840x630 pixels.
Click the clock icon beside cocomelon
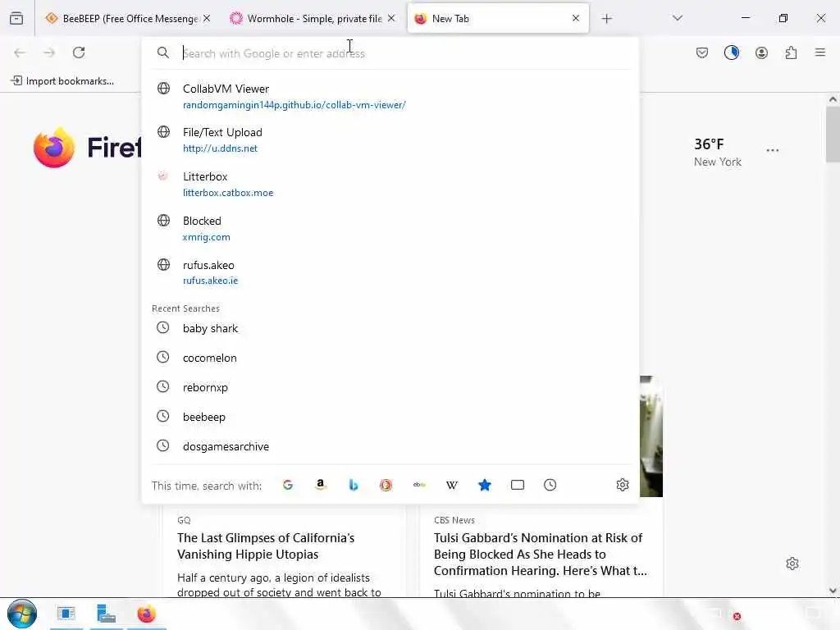(163, 357)
